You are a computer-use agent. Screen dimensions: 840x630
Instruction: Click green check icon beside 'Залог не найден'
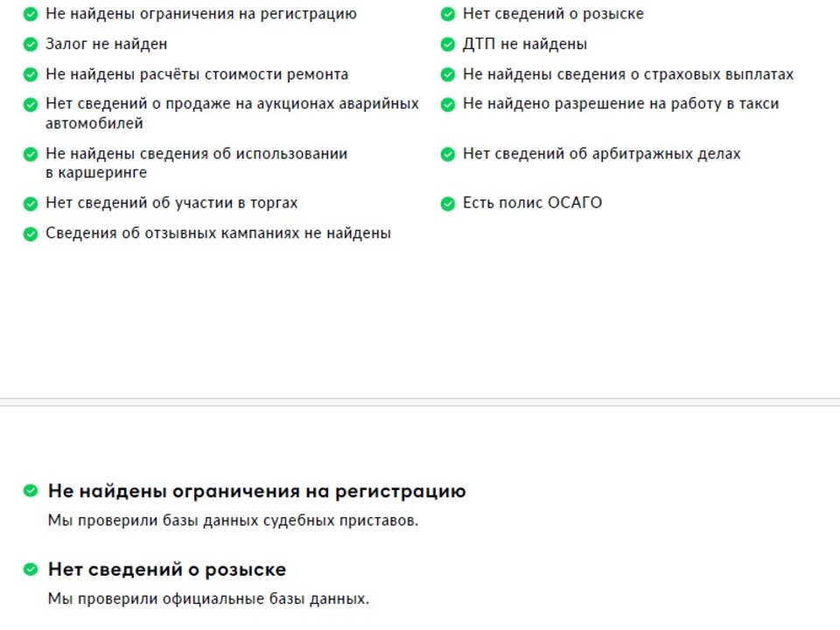(x=31, y=44)
